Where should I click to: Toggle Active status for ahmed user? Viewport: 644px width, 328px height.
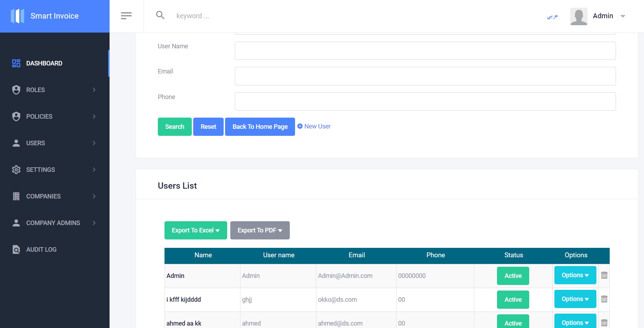pos(513,321)
